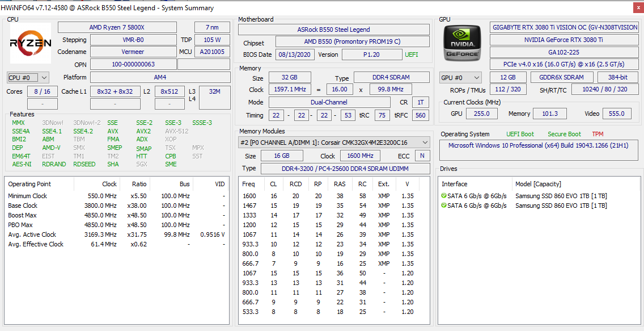Image resolution: width=644 pixels, height=331 pixels.
Task: Click the Dual-Channel mode field
Action: 329,102
